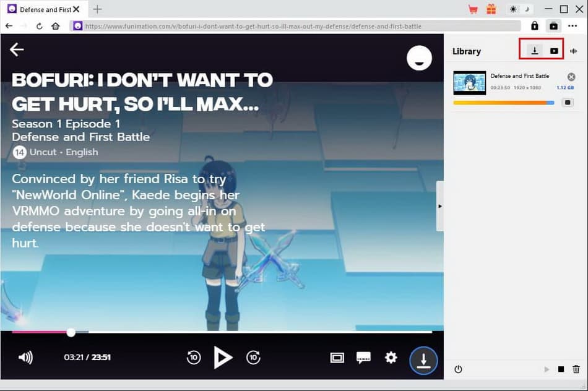Screen dimensions: 588x391
Task: Click the blue download button in player
Action: 423,359
